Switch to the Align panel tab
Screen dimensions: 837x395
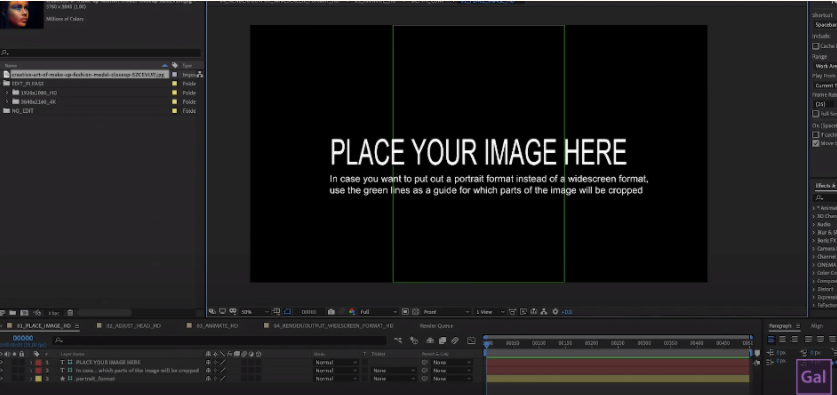[817, 326]
